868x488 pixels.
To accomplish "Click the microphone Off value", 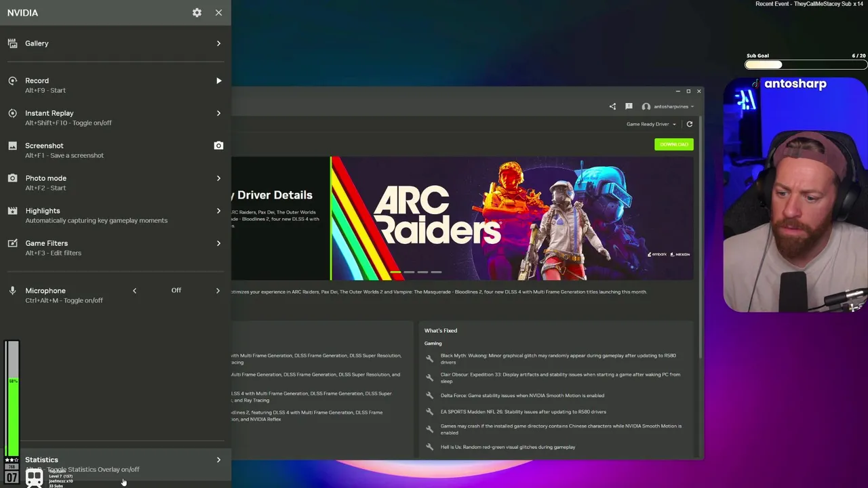I will [x=176, y=290].
